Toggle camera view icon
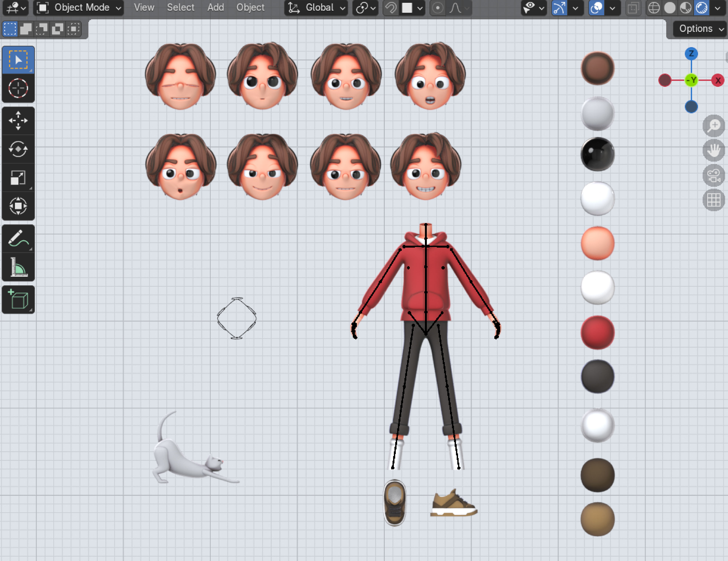 click(713, 175)
